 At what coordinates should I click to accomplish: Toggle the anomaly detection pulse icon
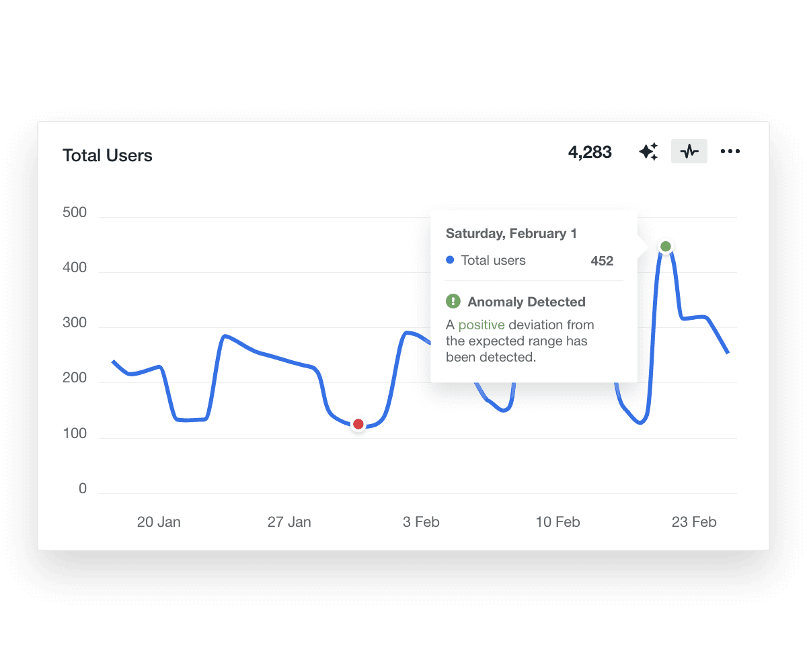point(689,152)
